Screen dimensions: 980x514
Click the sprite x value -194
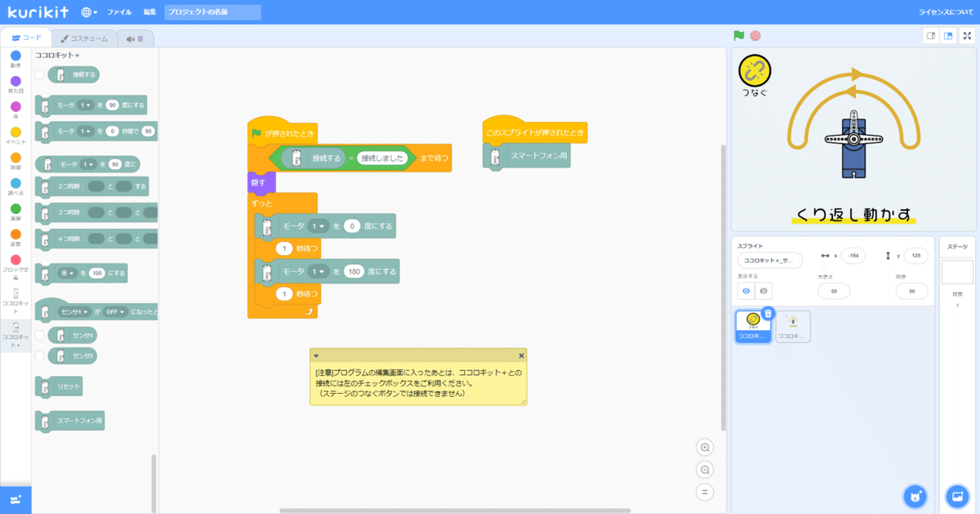tap(854, 256)
